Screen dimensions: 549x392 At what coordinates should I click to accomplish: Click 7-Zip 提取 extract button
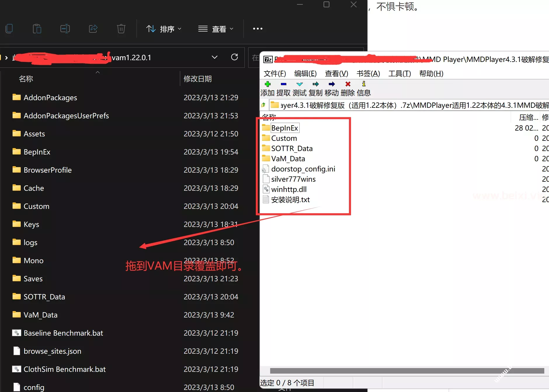284,89
